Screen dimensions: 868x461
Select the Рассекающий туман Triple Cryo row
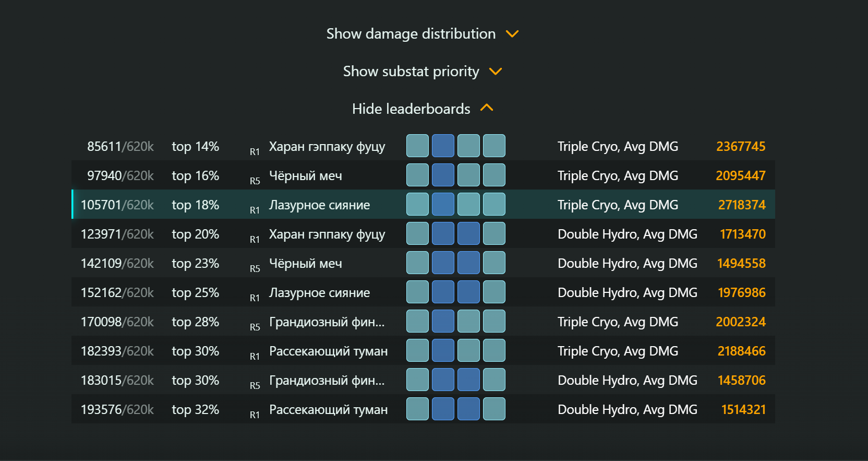423,350
